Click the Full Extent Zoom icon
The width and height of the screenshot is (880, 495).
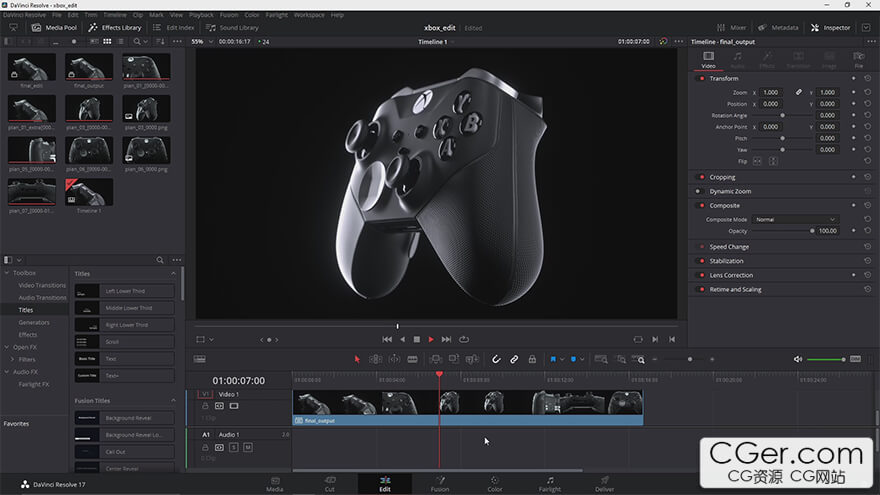pyautogui.click(x=601, y=359)
